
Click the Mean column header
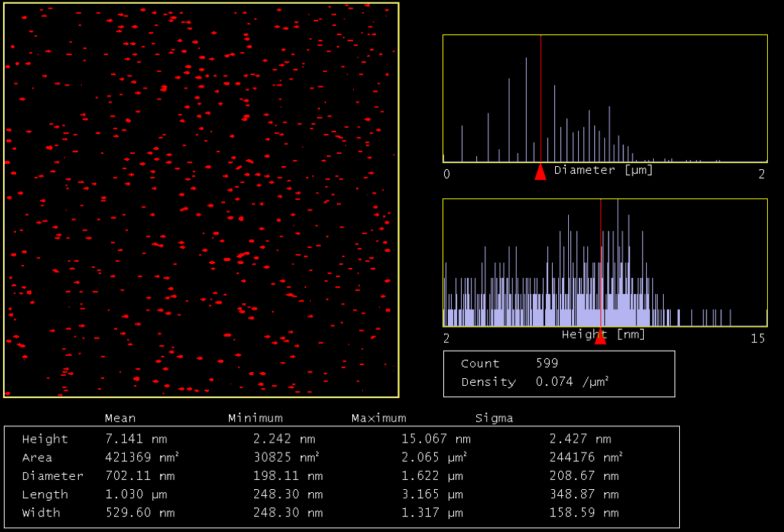click(x=120, y=418)
